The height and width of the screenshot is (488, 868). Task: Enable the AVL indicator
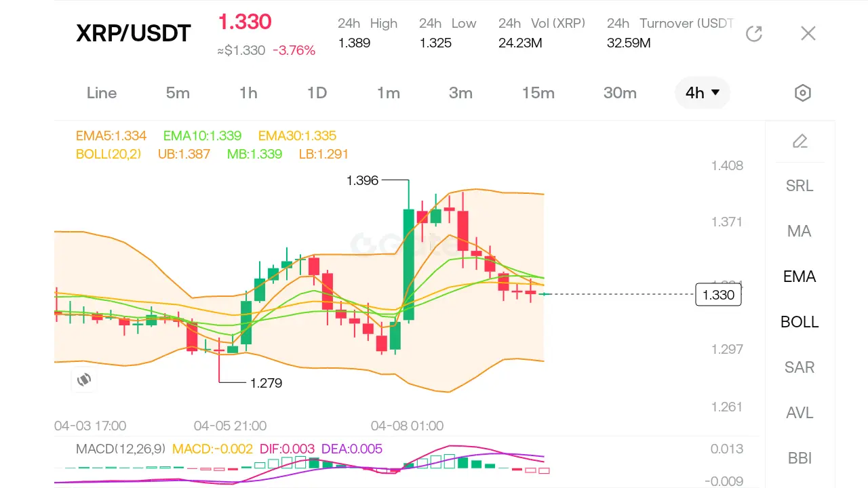[800, 413]
